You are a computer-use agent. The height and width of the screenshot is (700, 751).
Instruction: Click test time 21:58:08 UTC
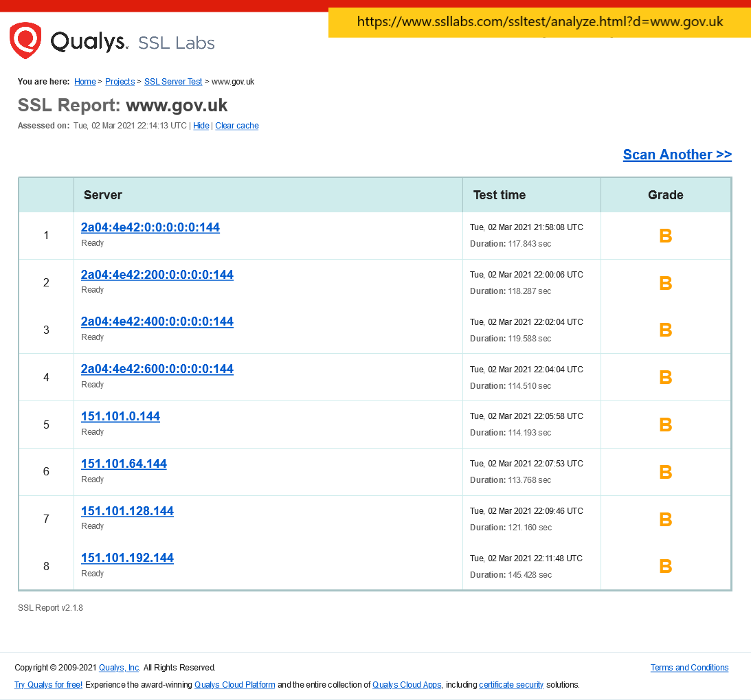tap(526, 227)
